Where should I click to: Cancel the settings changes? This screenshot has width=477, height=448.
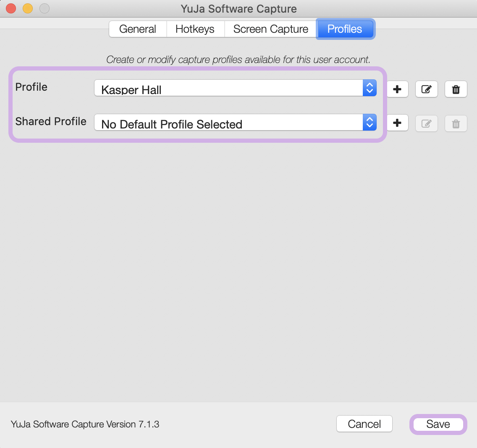[x=364, y=424]
